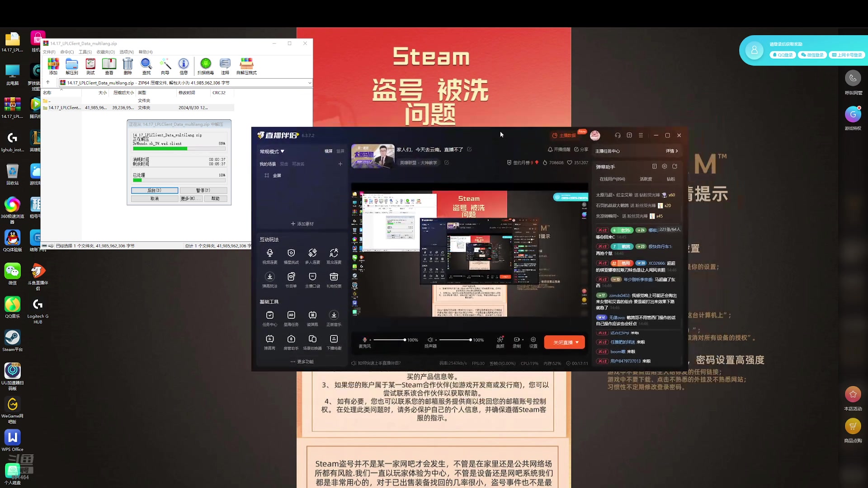Expand WinRAR address bar dropdown arrow

310,83
